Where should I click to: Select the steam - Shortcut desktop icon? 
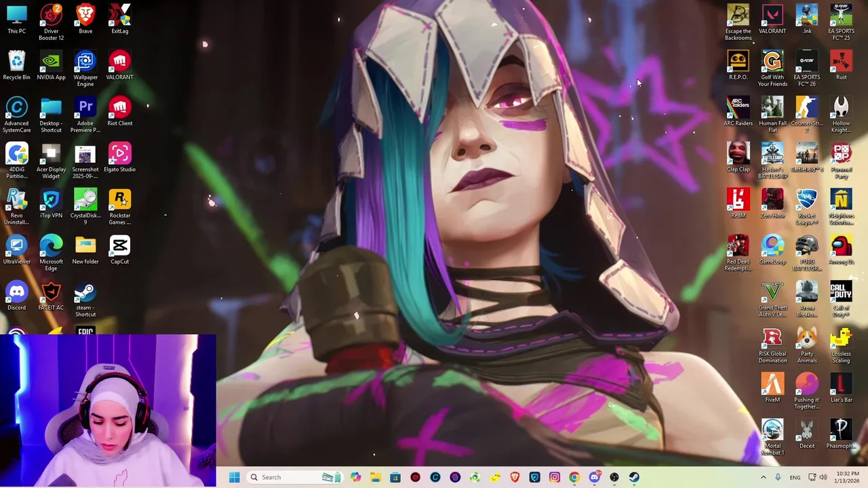tap(85, 299)
